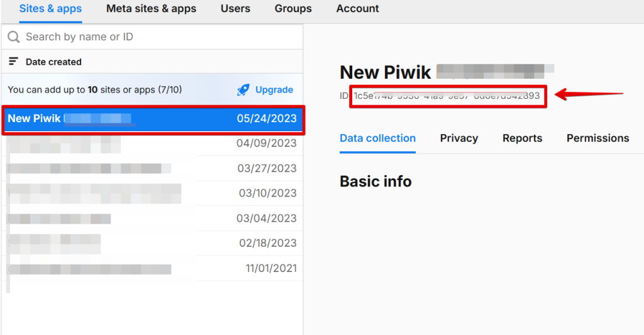Click the New Piwik site title heading
This screenshot has width=644, height=335.
[x=447, y=72]
